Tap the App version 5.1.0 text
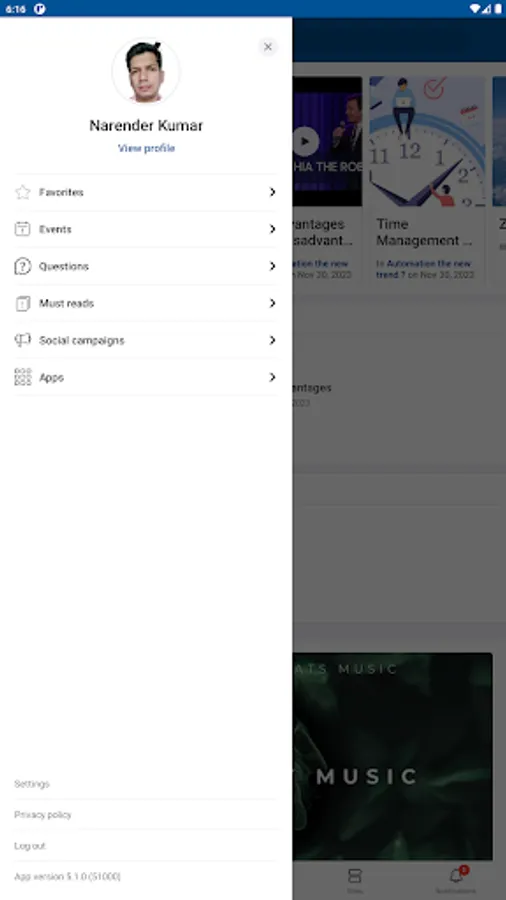The width and height of the screenshot is (506, 900). pos(67,876)
